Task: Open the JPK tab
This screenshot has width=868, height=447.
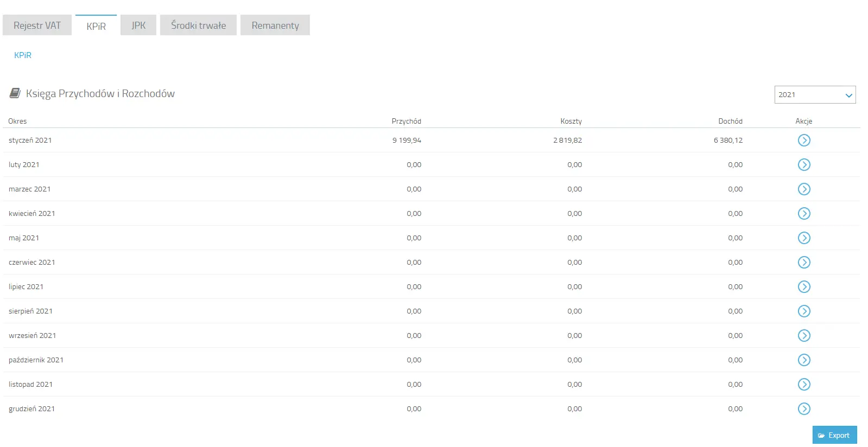Action: [x=138, y=25]
